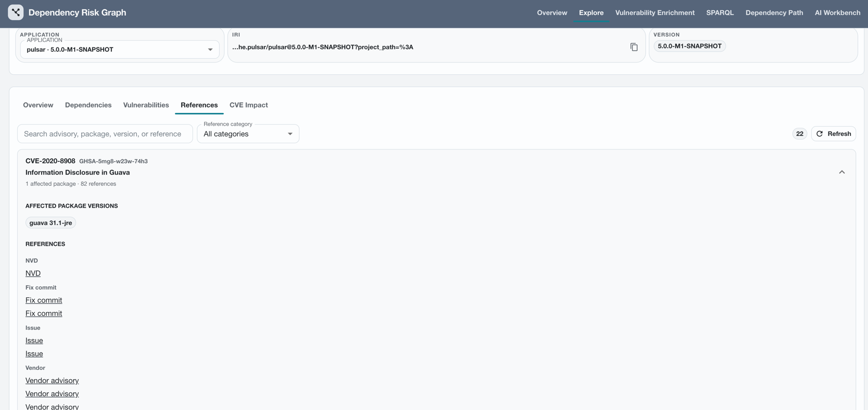
Task: Click the 5.0.0-M1-SNAPSHOT version chip
Action: tap(689, 46)
